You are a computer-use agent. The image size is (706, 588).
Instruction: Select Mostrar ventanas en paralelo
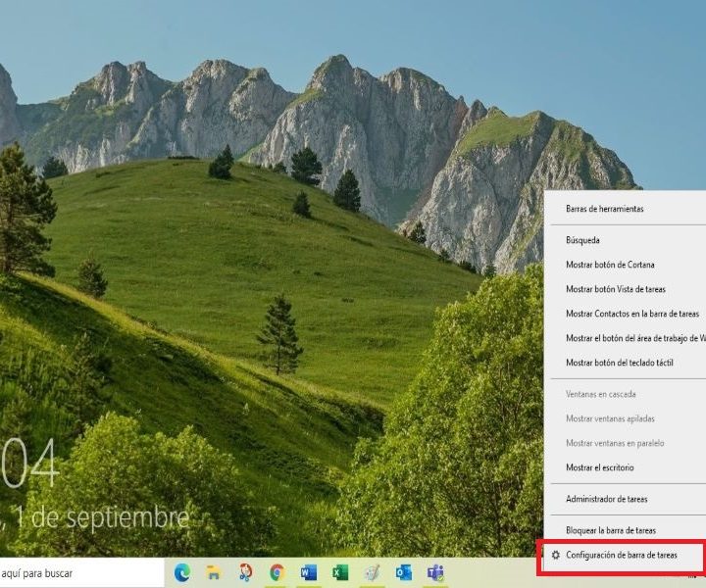coord(625,443)
